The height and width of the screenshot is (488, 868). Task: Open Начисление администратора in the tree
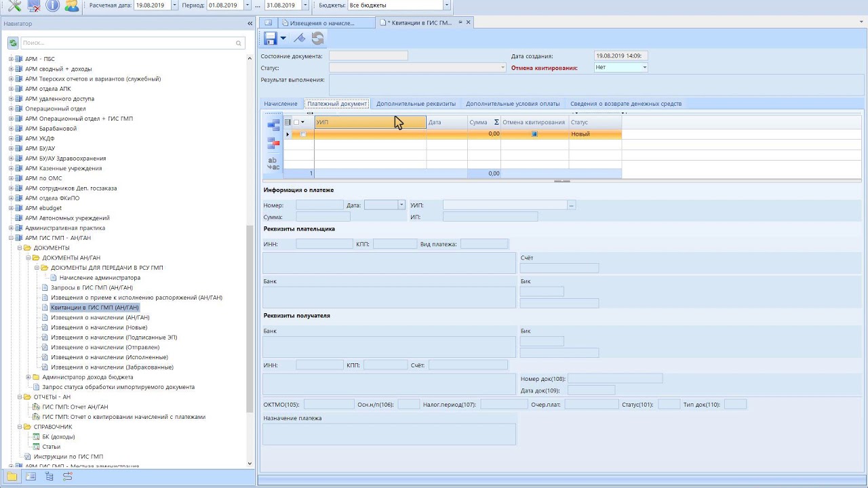pyautogui.click(x=100, y=278)
